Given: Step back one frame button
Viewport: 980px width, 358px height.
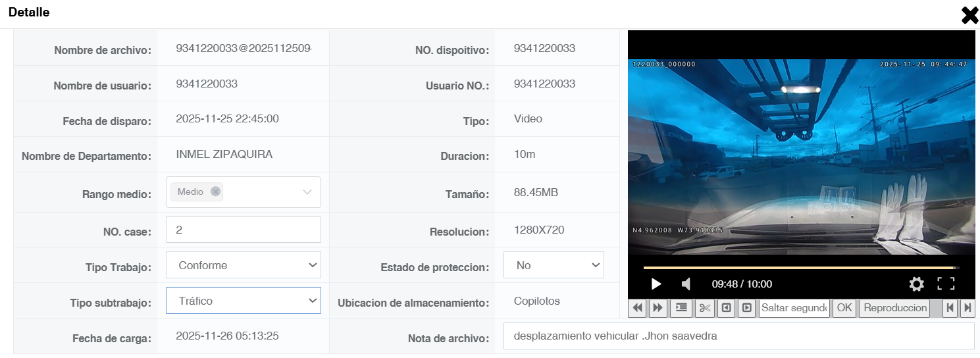Looking at the screenshot, I should (x=726, y=308).
